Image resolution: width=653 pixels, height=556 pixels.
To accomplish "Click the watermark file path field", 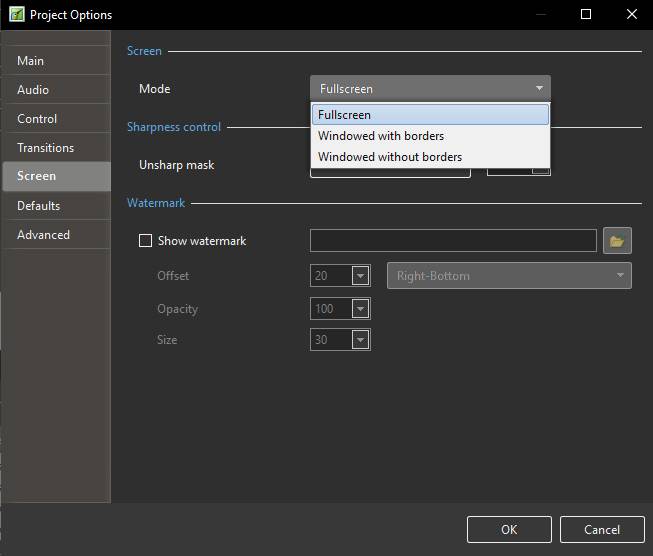I will pos(453,240).
